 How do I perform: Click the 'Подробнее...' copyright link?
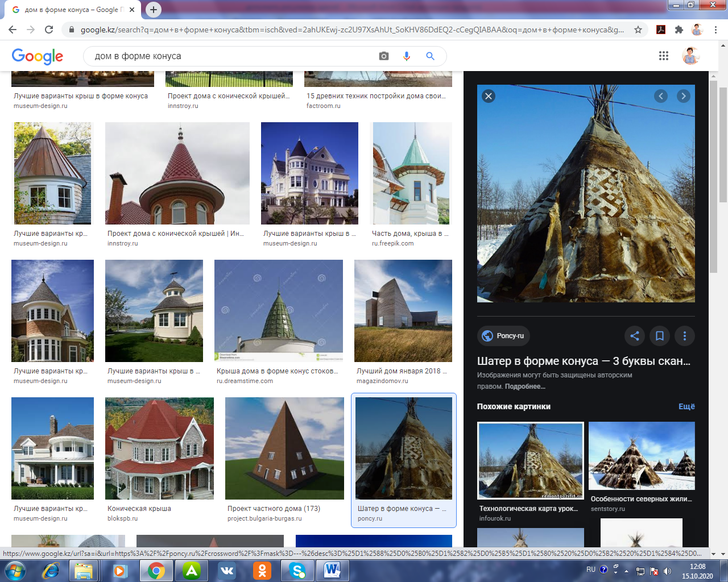pyautogui.click(x=525, y=386)
